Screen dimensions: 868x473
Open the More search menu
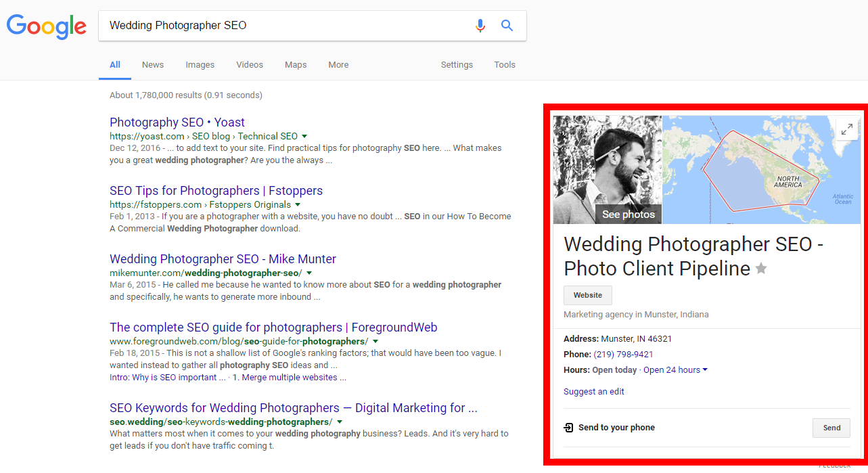pos(338,65)
